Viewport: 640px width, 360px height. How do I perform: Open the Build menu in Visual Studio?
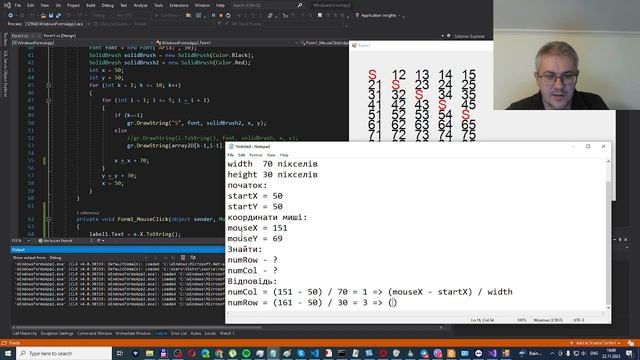(x=91, y=5)
